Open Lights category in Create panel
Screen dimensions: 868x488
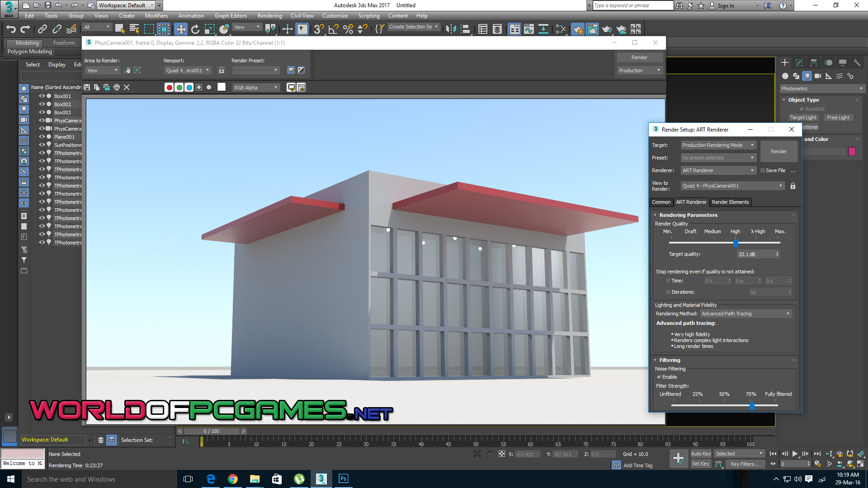(x=807, y=76)
